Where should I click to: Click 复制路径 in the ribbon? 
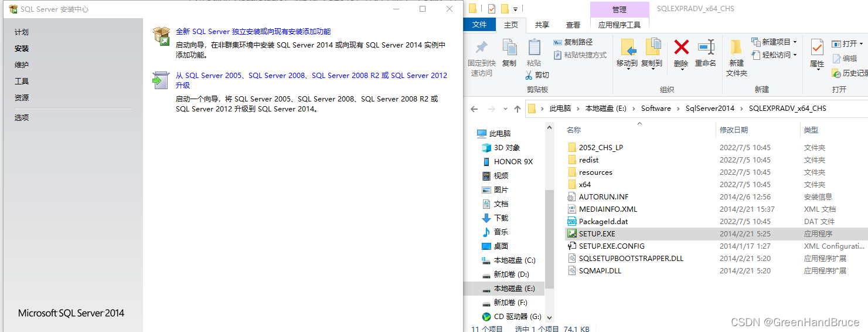point(573,42)
